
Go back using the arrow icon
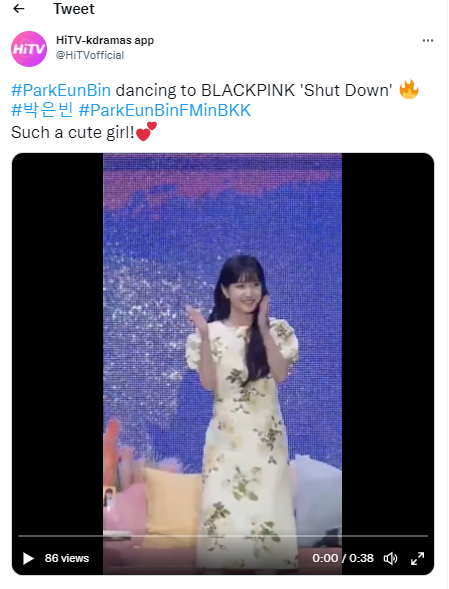click(x=18, y=9)
